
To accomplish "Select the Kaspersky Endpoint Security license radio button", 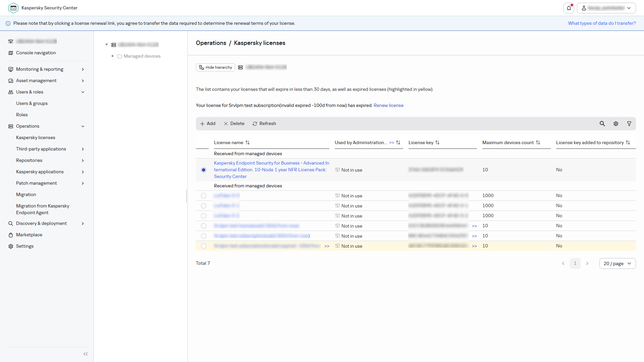I will (204, 170).
